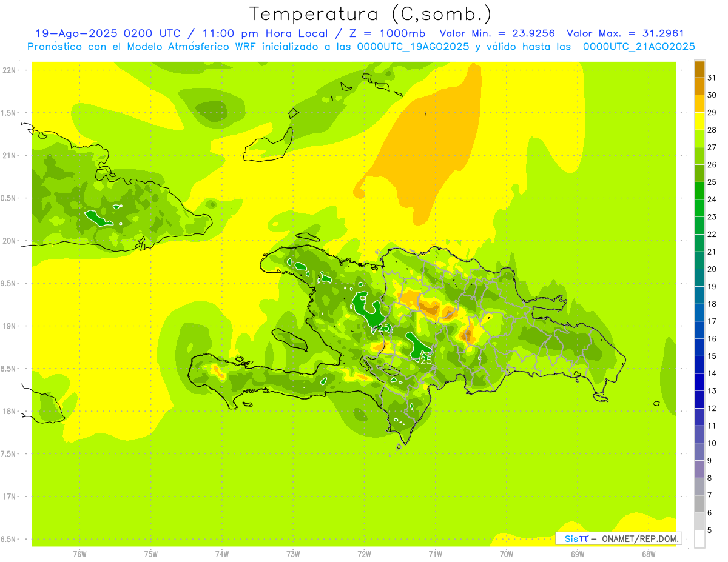Click the 21N latitude label

click(10, 155)
